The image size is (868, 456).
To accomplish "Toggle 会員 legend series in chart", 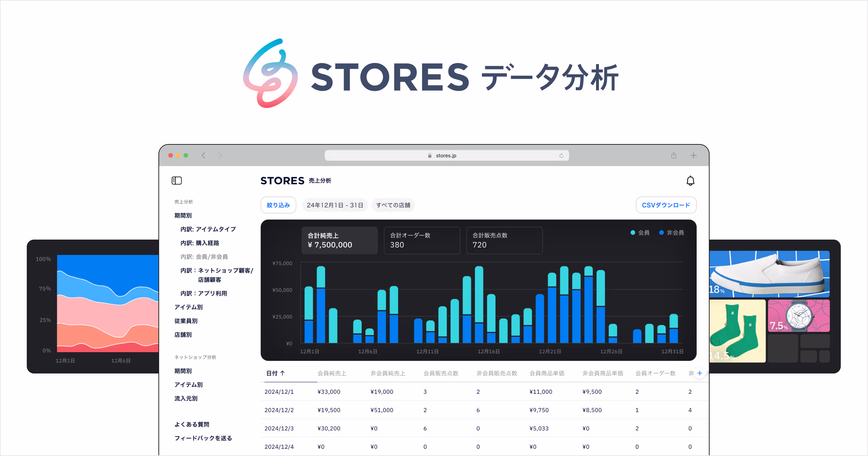I will point(640,233).
